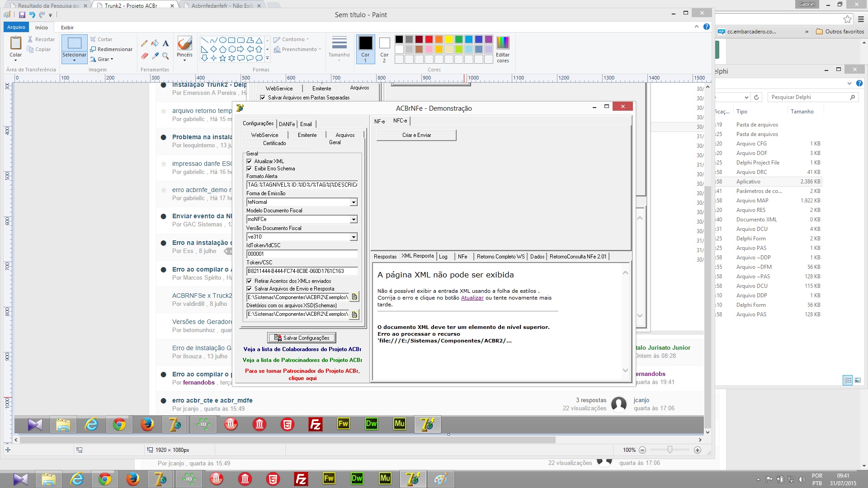Choose the right arrow shape in Formas
The height and width of the screenshot is (488, 868).
tap(241, 49)
